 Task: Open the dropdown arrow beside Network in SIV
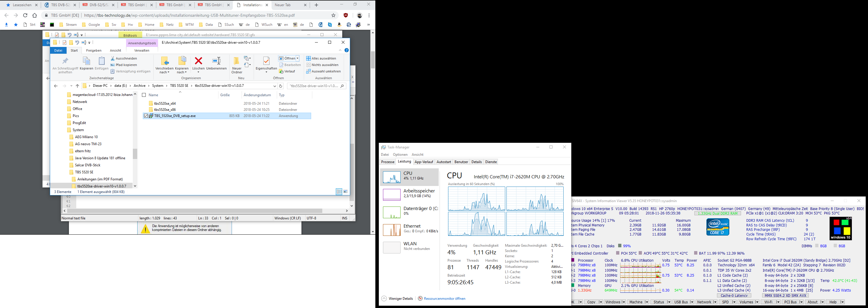[715, 302]
